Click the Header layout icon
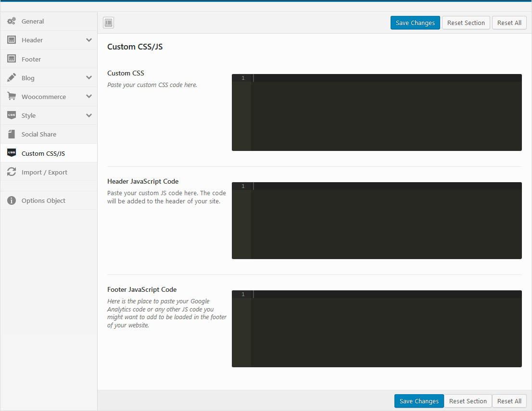Viewport: 532px width, 411px height. [12, 40]
